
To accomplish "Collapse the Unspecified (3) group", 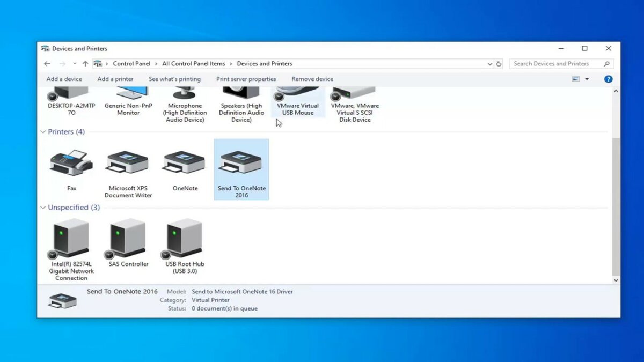I will [43, 208].
